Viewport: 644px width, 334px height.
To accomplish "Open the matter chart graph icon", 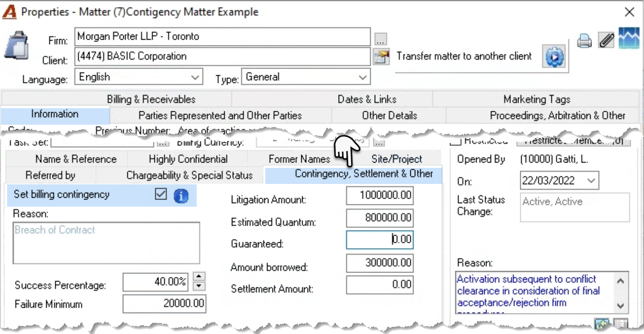I will [x=629, y=39].
